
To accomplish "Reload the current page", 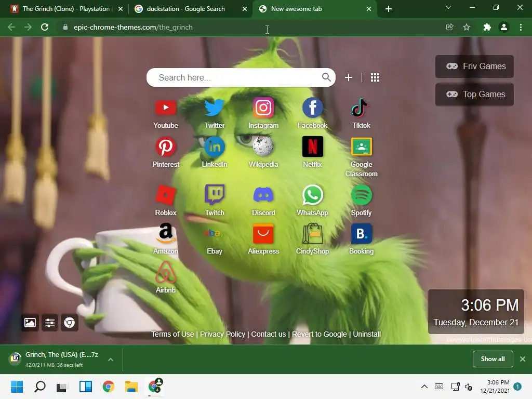I will [x=45, y=27].
